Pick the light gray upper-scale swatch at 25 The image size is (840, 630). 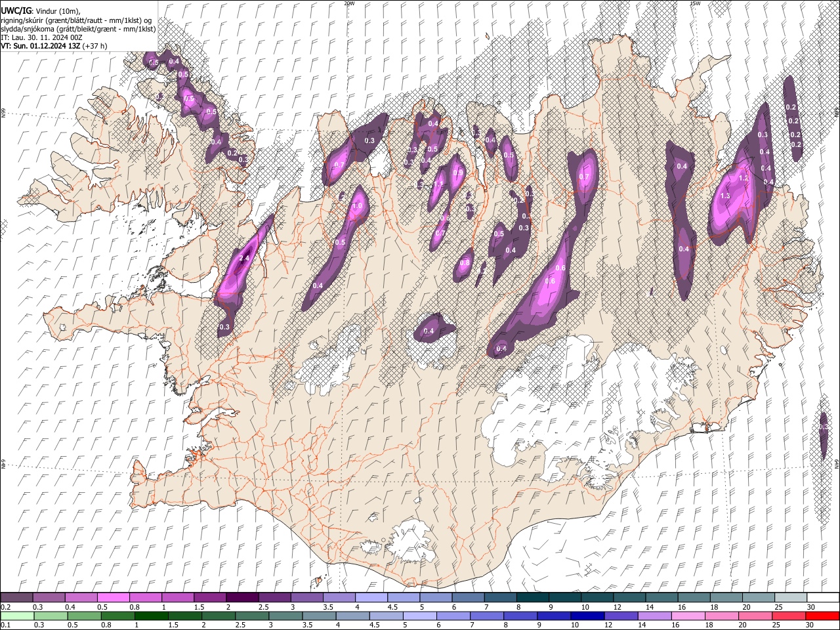pos(789,598)
